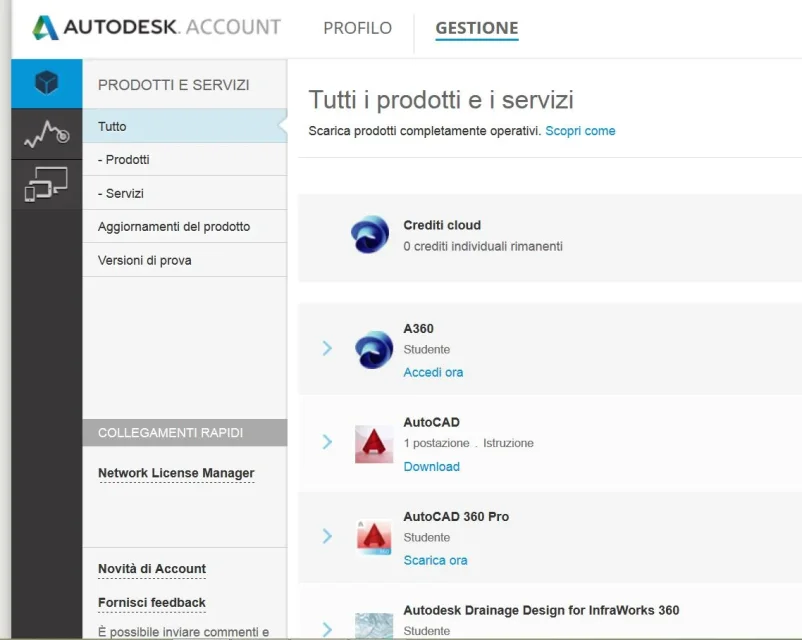Expand the AutoCAD 360 Pro row chevron

[x=327, y=536]
